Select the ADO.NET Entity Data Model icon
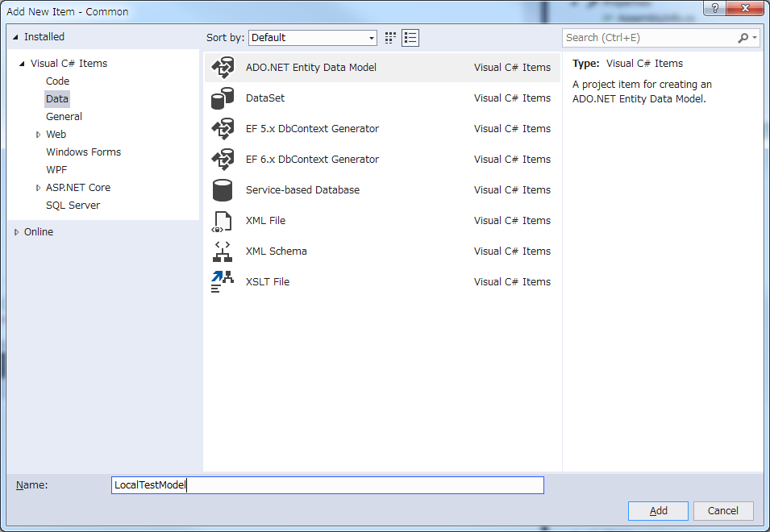 click(223, 67)
